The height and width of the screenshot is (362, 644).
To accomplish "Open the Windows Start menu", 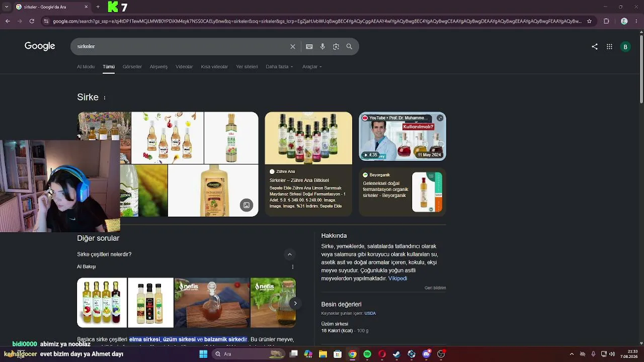I will coord(203,354).
